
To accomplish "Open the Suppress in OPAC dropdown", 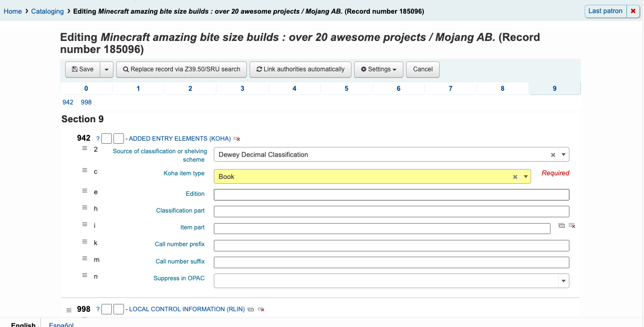I will point(564,281).
